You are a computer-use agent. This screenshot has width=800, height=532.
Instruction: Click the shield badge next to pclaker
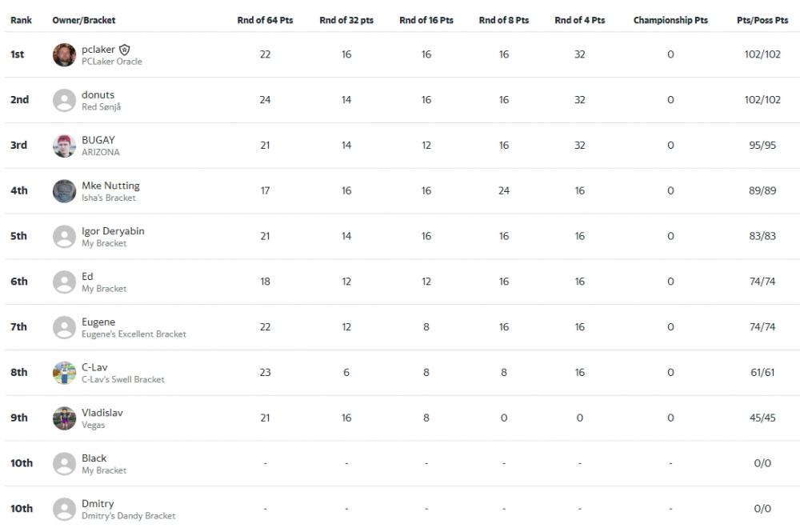(x=125, y=50)
